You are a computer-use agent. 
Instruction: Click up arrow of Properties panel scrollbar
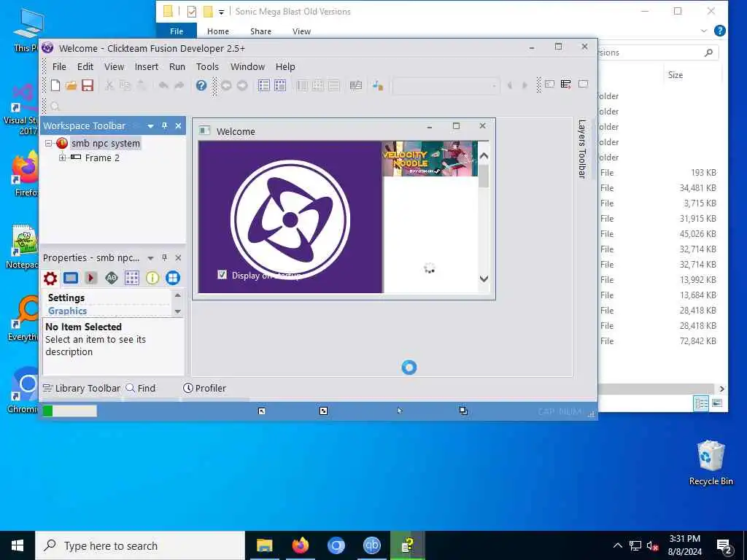coord(178,295)
